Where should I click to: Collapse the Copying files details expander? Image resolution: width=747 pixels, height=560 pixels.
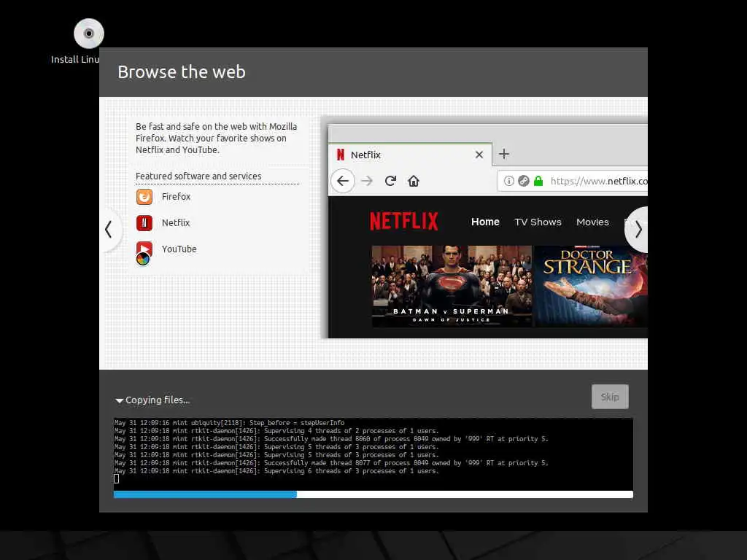(x=119, y=400)
